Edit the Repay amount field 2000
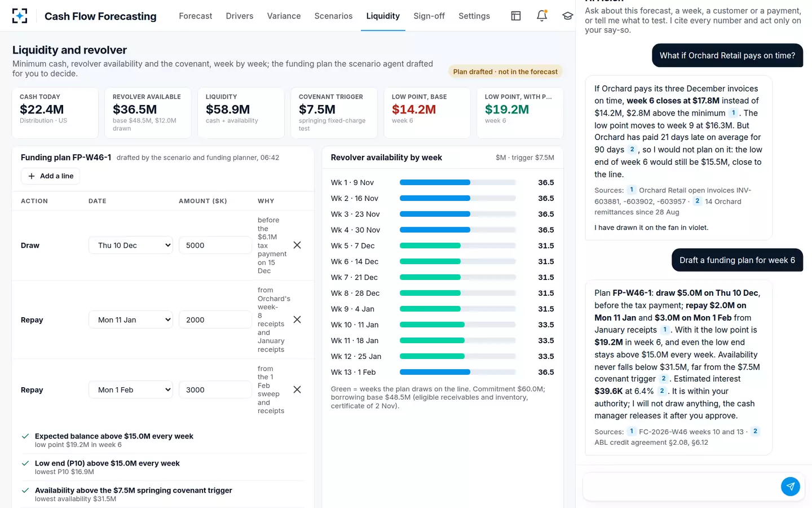This screenshot has width=812, height=508. coord(215,319)
